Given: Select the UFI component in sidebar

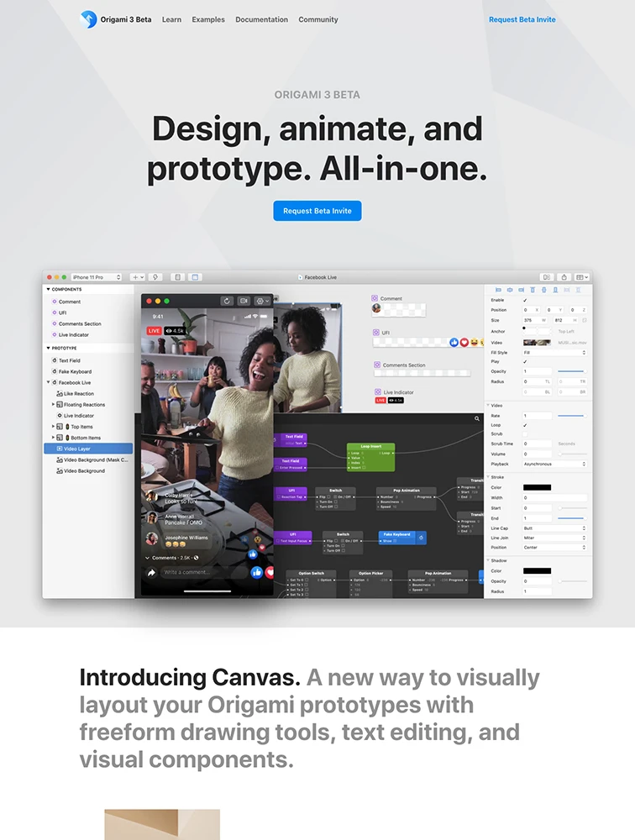Looking at the screenshot, I should 63,312.
